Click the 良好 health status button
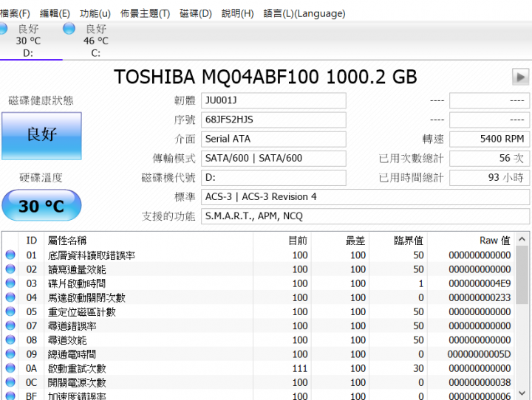Screen dimensions: 532x400 pyautogui.click(x=41, y=136)
